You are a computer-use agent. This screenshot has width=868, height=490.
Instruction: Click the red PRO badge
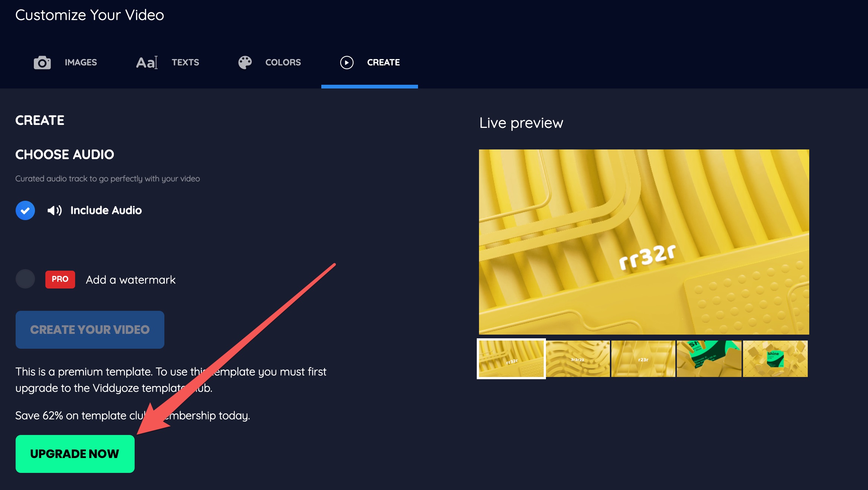click(x=60, y=279)
